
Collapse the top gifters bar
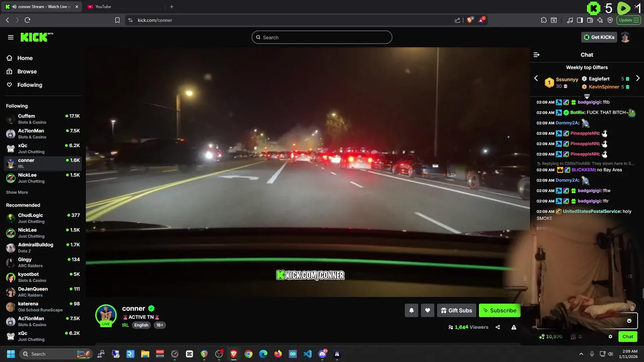[587, 96]
